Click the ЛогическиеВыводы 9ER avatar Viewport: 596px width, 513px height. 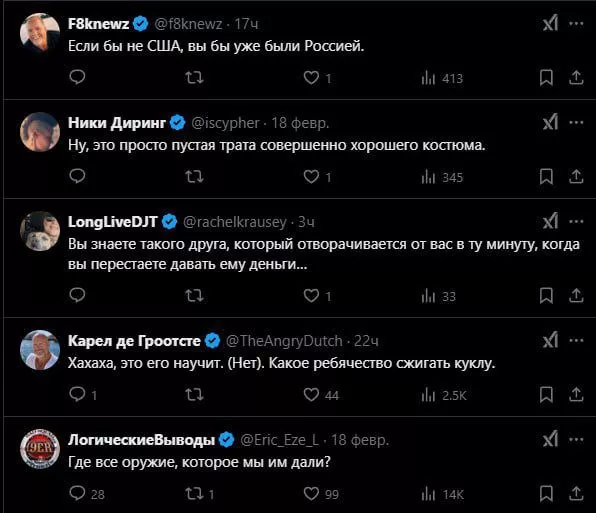tap(40, 449)
